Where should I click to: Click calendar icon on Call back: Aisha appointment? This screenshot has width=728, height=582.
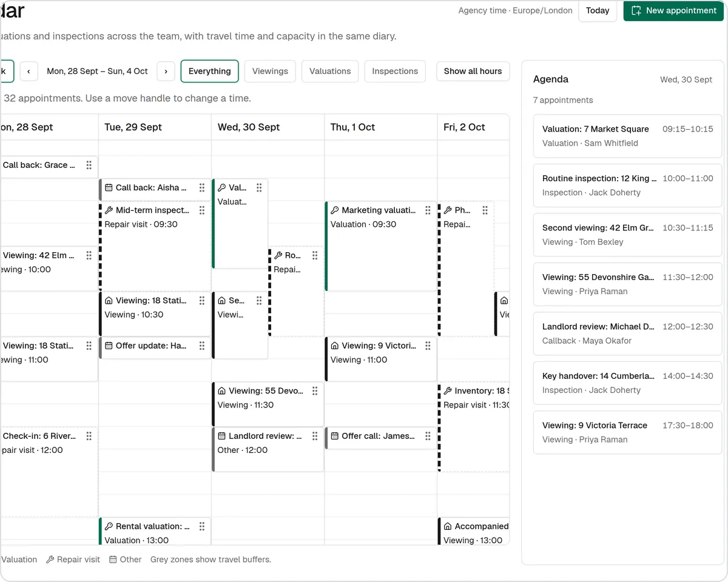click(109, 188)
